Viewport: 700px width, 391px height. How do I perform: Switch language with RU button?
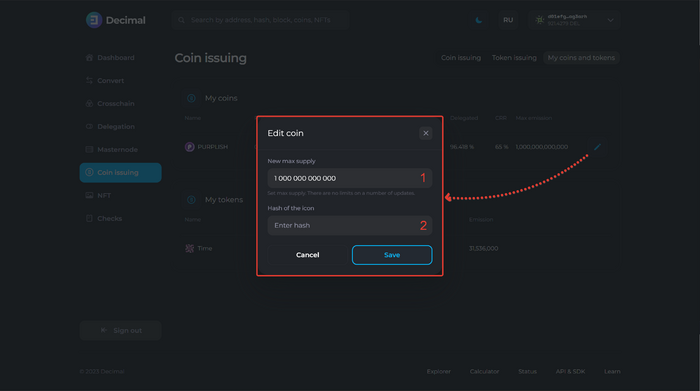point(508,20)
